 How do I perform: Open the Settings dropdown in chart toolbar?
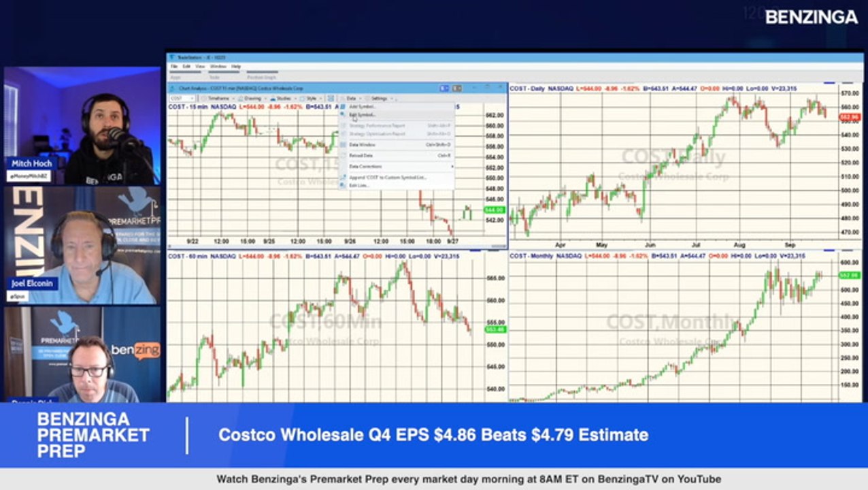tap(380, 99)
